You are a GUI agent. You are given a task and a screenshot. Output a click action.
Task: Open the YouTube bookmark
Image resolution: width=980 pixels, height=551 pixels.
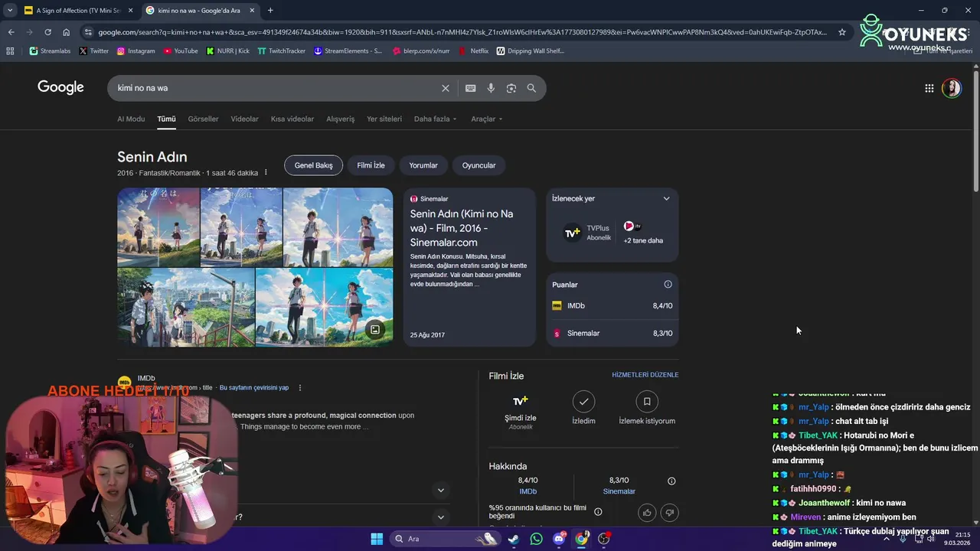click(x=180, y=51)
